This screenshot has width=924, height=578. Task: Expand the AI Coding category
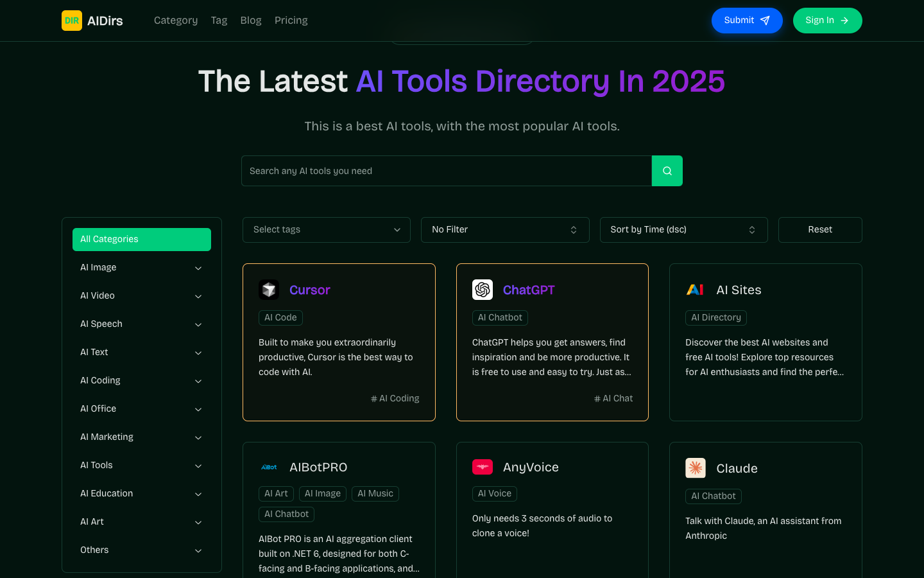click(x=141, y=380)
